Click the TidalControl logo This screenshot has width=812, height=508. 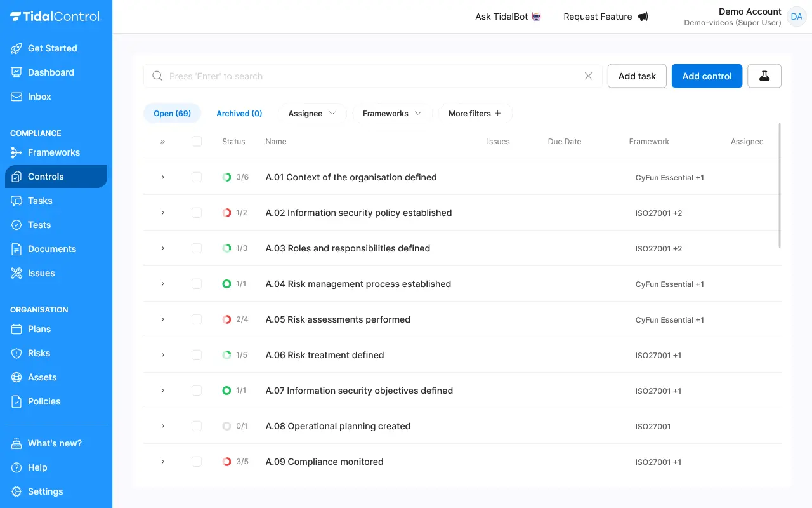click(x=56, y=17)
